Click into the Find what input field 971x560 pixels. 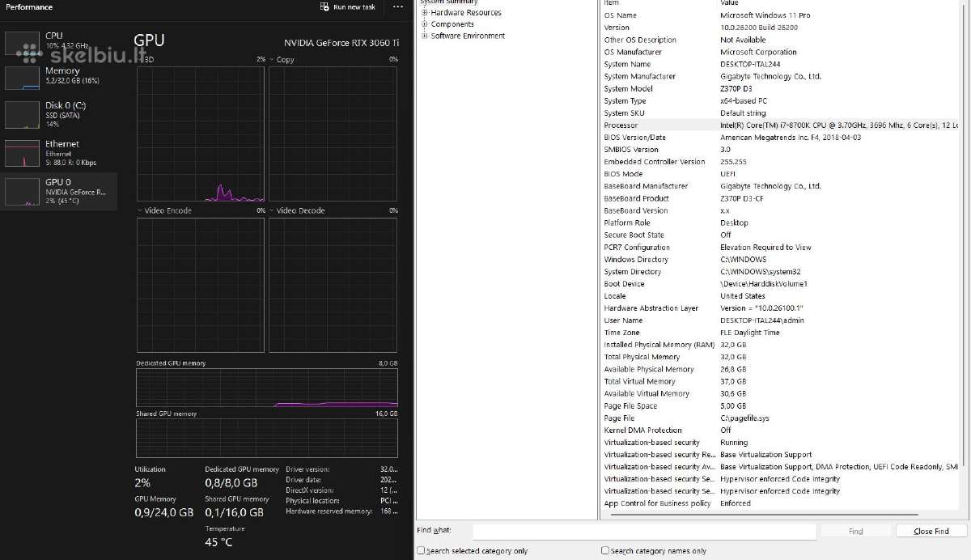pos(644,532)
